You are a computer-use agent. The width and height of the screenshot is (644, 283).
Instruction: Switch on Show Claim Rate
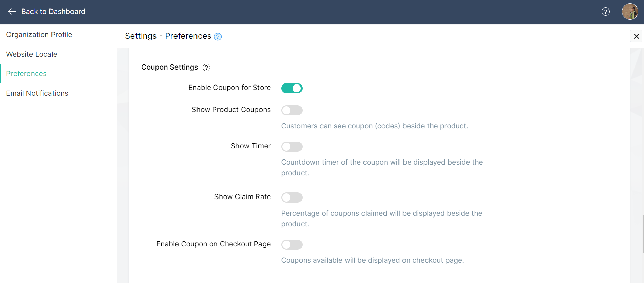coord(292,197)
